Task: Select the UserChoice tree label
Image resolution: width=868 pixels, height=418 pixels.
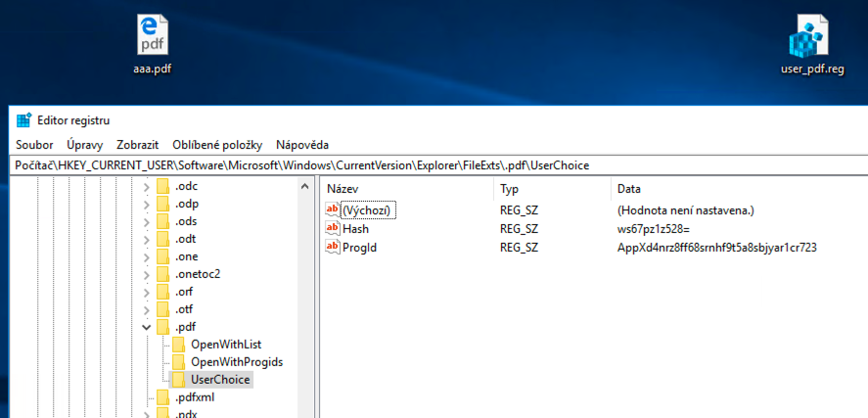Action: click(x=220, y=380)
